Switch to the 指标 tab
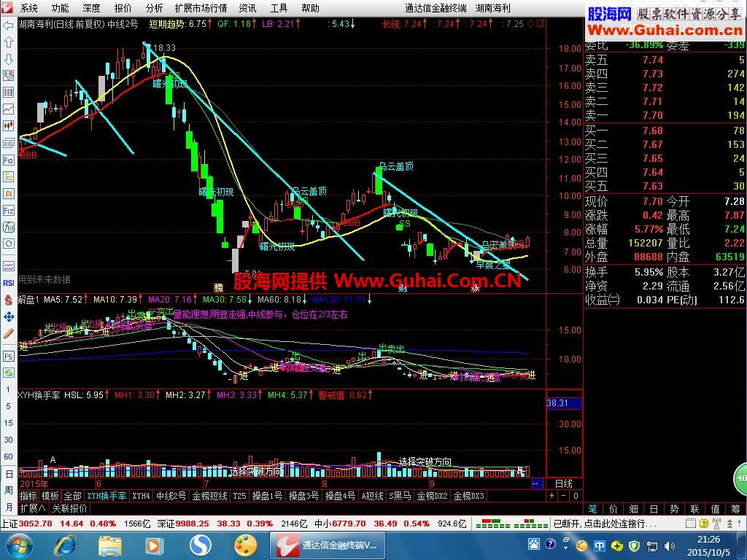747x560 pixels. [x=28, y=496]
